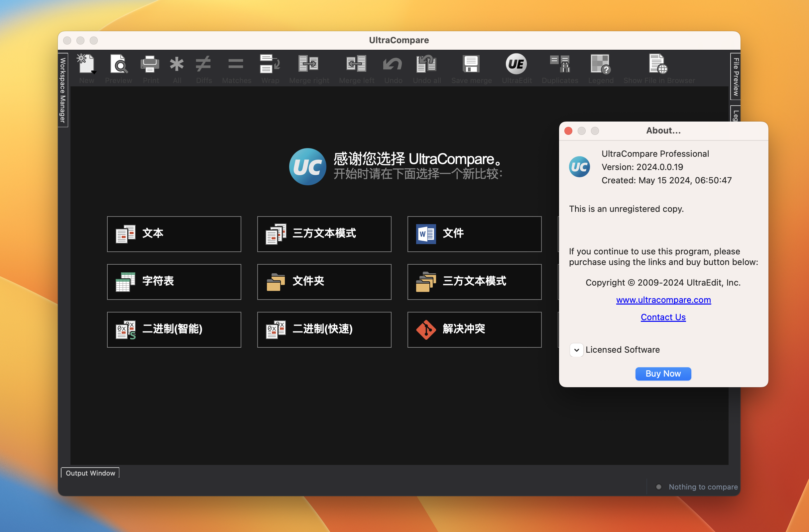This screenshot has height=532, width=809.
Task: Open the Output Window tab
Action: (90, 473)
